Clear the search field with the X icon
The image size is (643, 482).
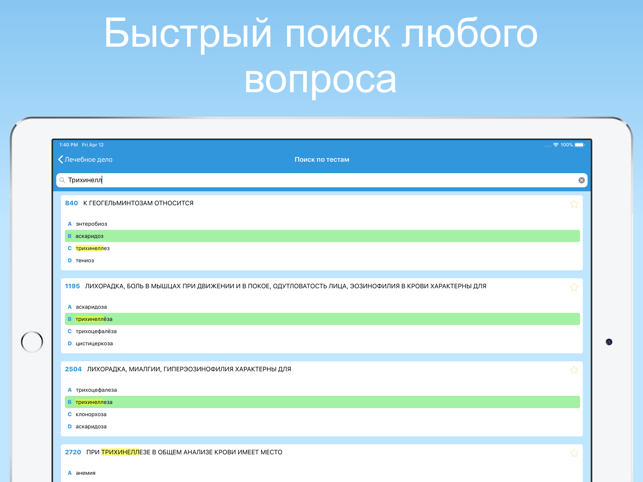tap(581, 180)
